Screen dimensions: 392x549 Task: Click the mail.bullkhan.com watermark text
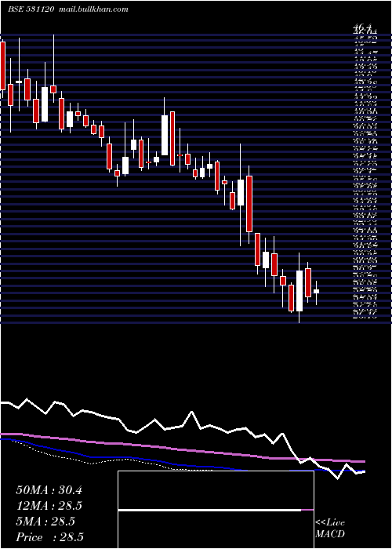coord(93,9)
